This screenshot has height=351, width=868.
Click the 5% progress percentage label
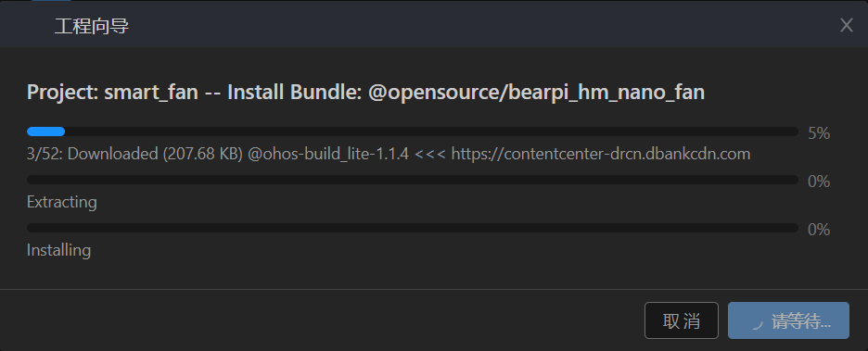[819, 133]
